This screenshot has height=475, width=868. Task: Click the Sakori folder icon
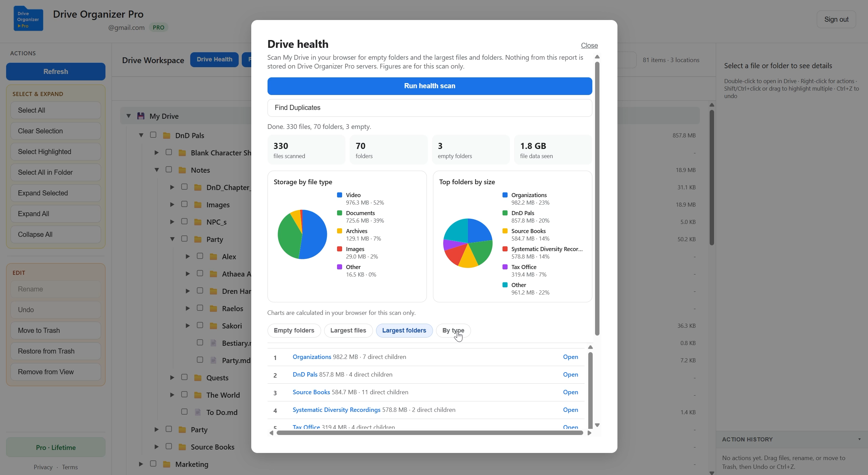point(213,326)
